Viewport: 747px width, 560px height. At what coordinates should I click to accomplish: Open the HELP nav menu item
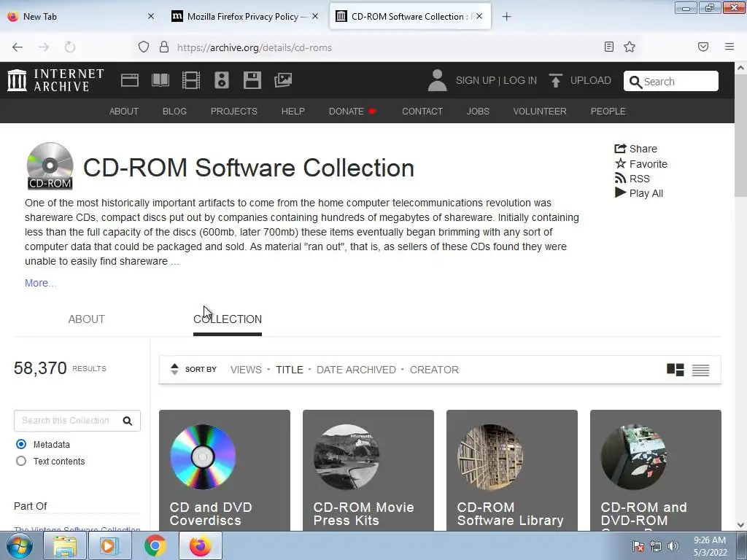tap(293, 111)
